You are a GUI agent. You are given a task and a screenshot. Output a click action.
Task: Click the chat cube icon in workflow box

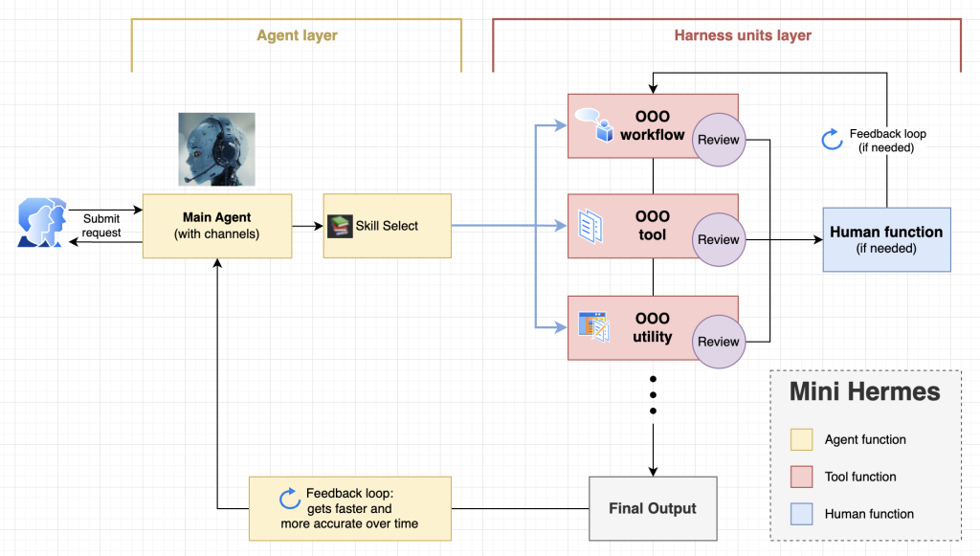pos(594,125)
